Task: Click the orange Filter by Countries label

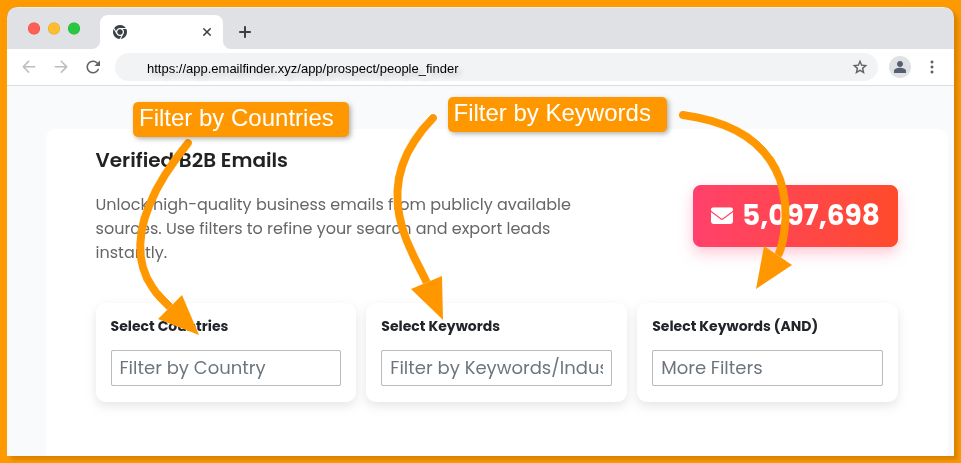Action: (236, 118)
